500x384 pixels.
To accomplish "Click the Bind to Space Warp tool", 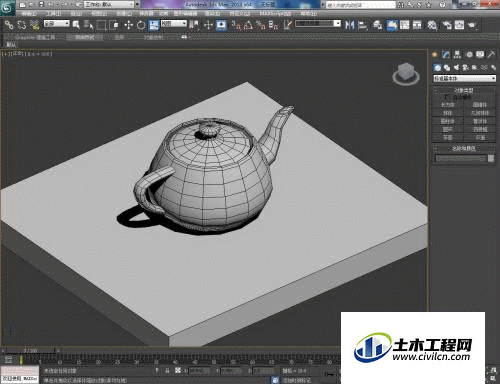I will pyautogui.click(x=34, y=25).
